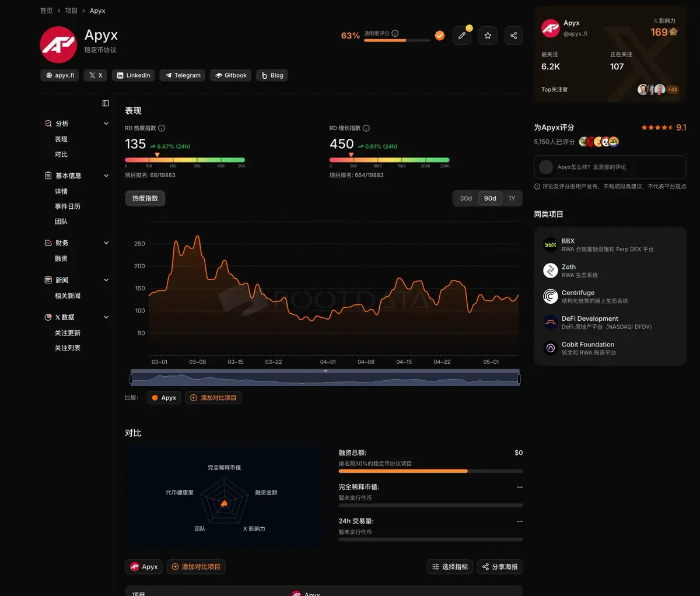700x596 pixels.
Task: Click the right handle of chart range slider
Action: (x=519, y=380)
